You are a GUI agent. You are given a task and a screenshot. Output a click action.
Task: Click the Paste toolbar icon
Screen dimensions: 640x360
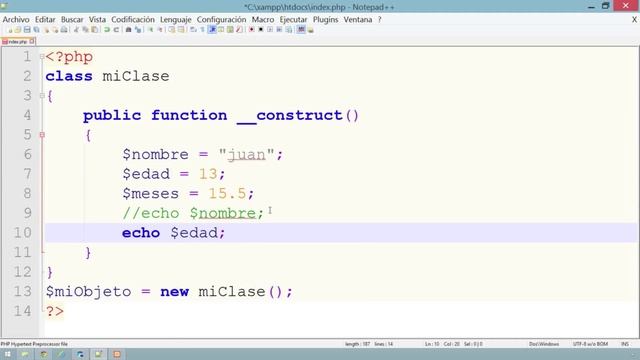coord(94,30)
